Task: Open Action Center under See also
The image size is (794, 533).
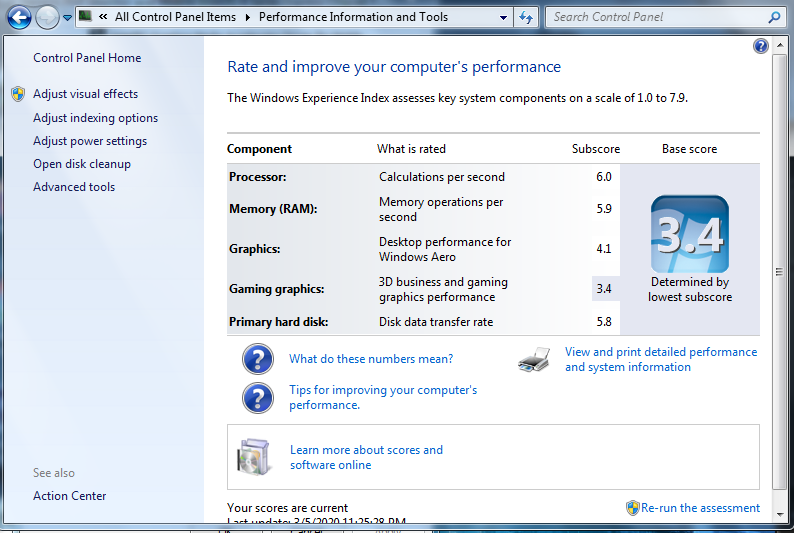Action: pyautogui.click(x=69, y=496)
